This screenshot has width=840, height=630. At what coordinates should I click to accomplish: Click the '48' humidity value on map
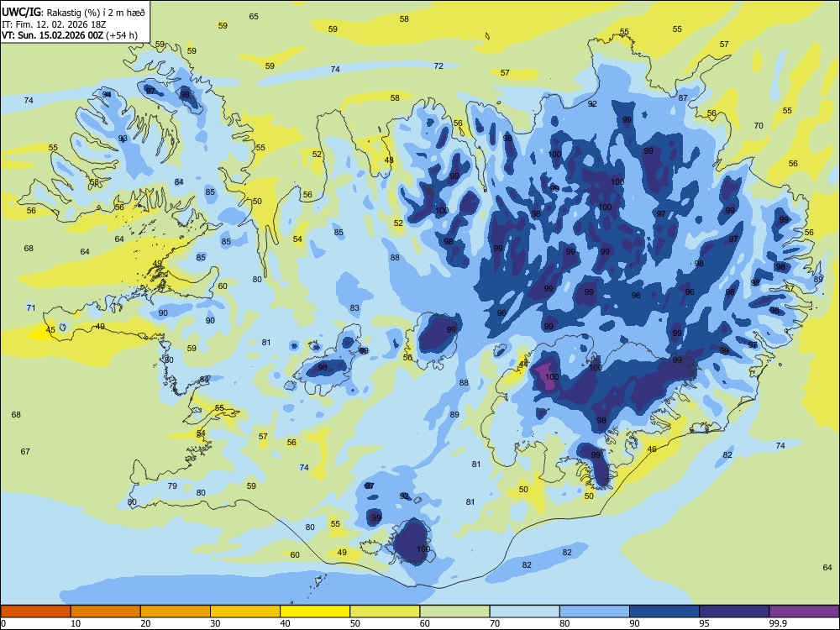point(389,160)
